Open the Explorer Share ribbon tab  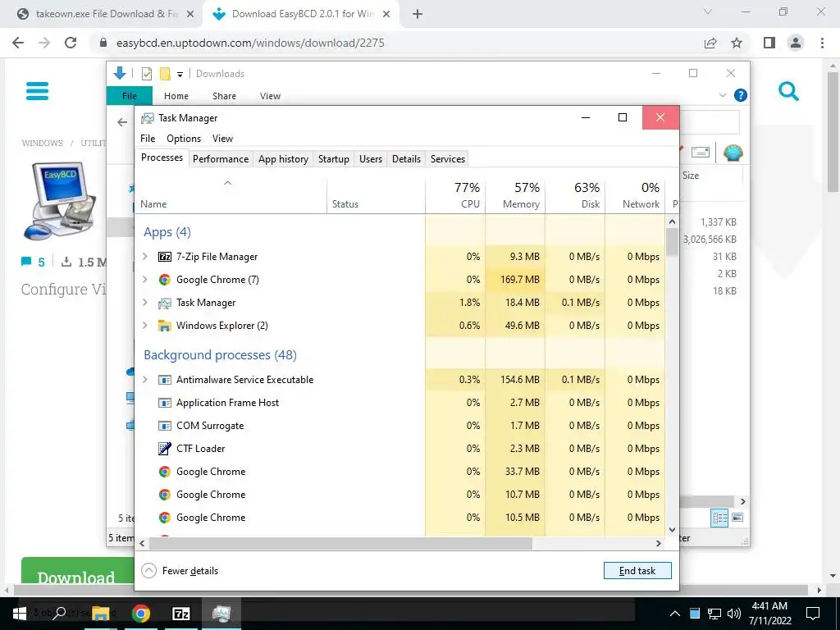point(224,96)
